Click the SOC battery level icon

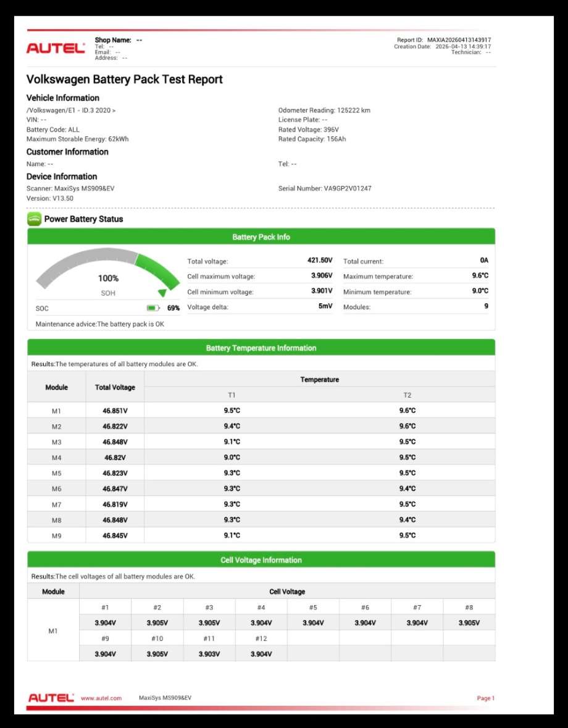[152, 308]
